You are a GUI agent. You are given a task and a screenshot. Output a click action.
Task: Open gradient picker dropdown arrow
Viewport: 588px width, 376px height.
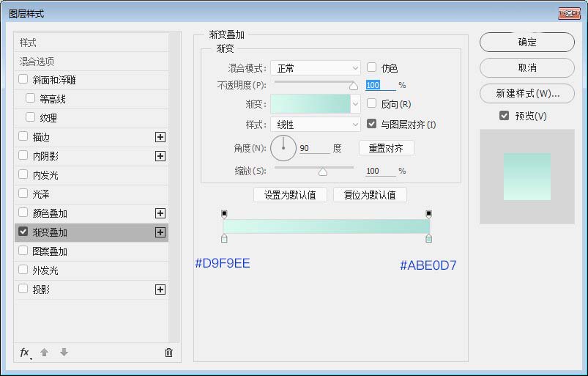pyautogui.click(x=355, y=104)
